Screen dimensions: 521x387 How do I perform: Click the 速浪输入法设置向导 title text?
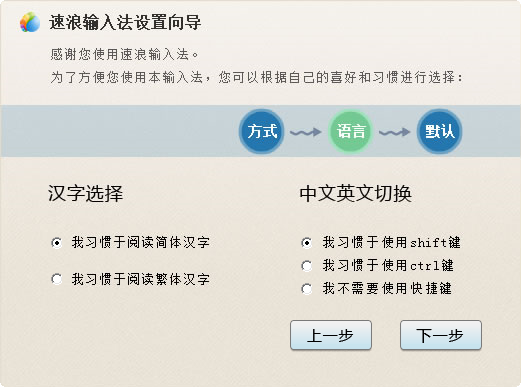point(125,22)
